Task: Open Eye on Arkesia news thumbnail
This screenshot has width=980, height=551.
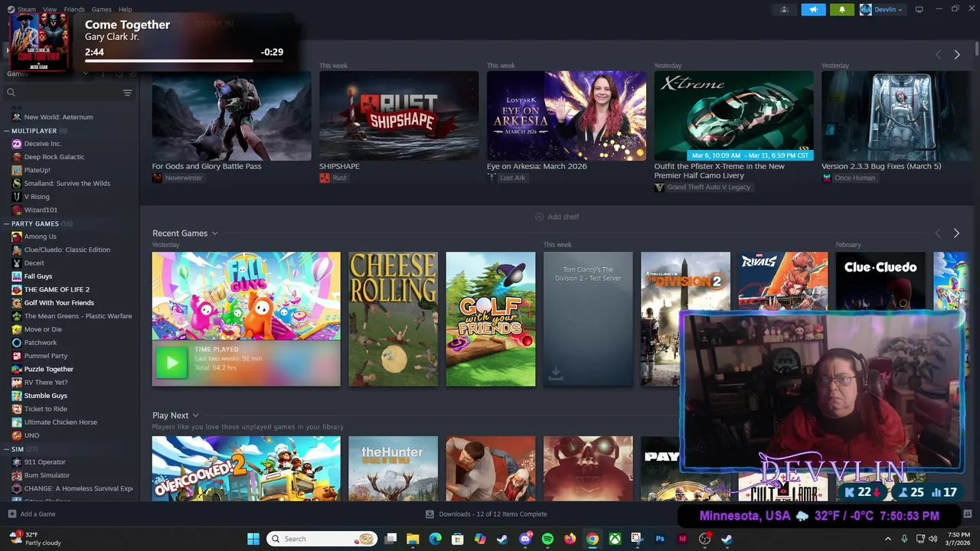Action: (567, 116)
